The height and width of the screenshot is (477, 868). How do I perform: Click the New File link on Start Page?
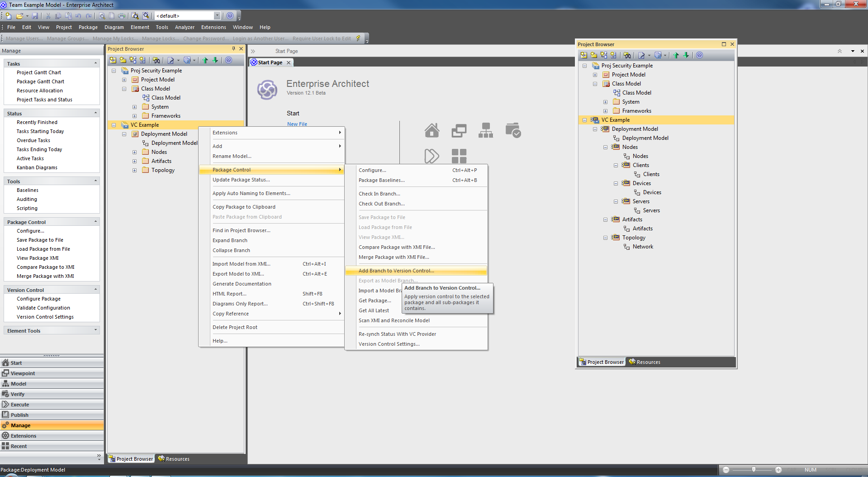297,124
